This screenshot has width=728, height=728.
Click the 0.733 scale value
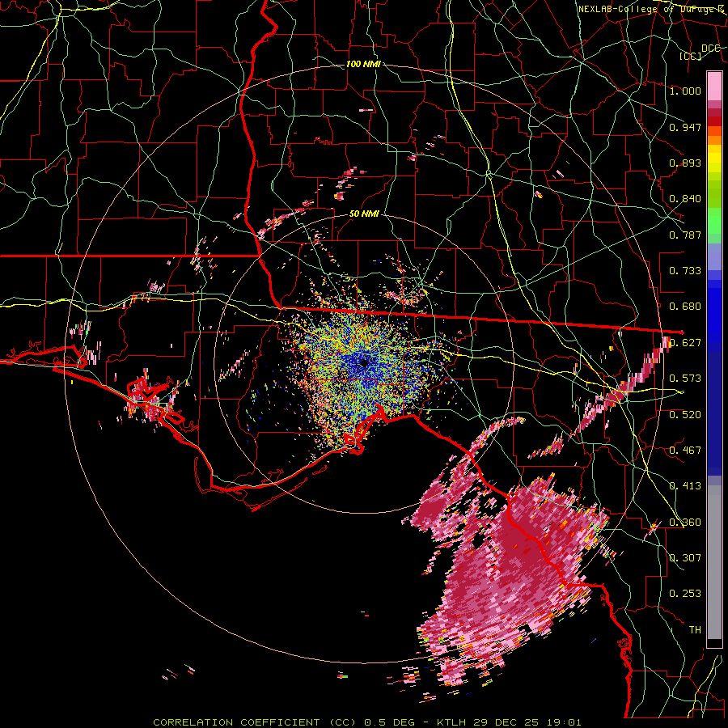tap(685, 271)
